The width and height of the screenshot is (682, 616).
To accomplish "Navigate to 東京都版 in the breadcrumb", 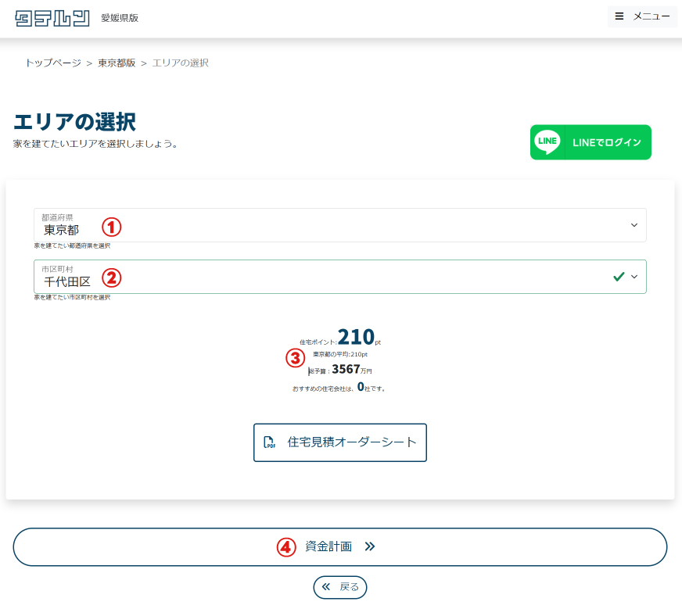I will (117, 63).
